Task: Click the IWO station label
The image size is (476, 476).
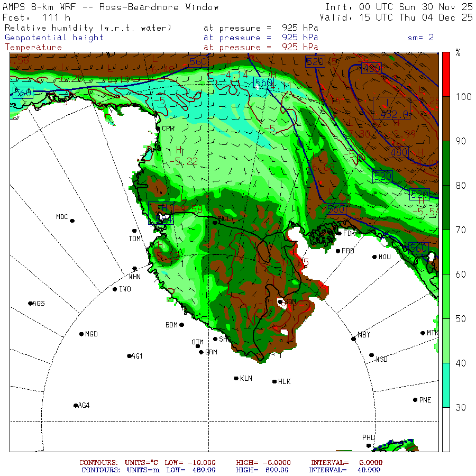Action: [x=125, y=289]
